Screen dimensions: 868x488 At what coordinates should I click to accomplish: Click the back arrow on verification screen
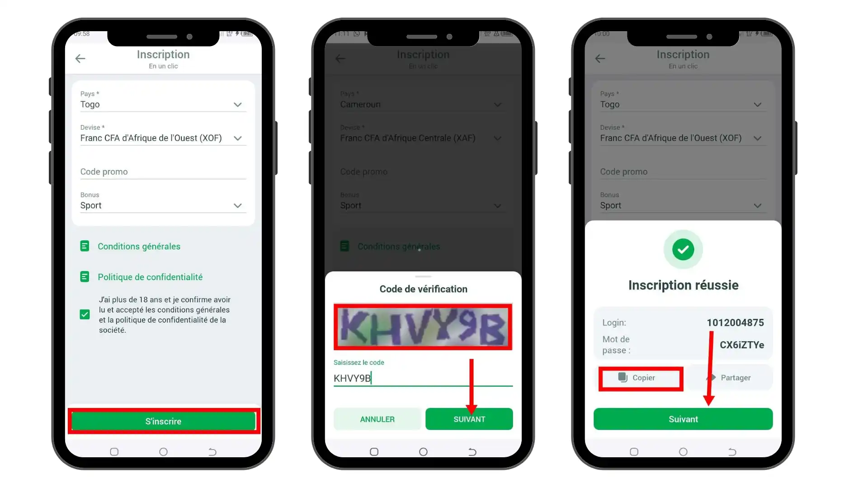(340, 58)
